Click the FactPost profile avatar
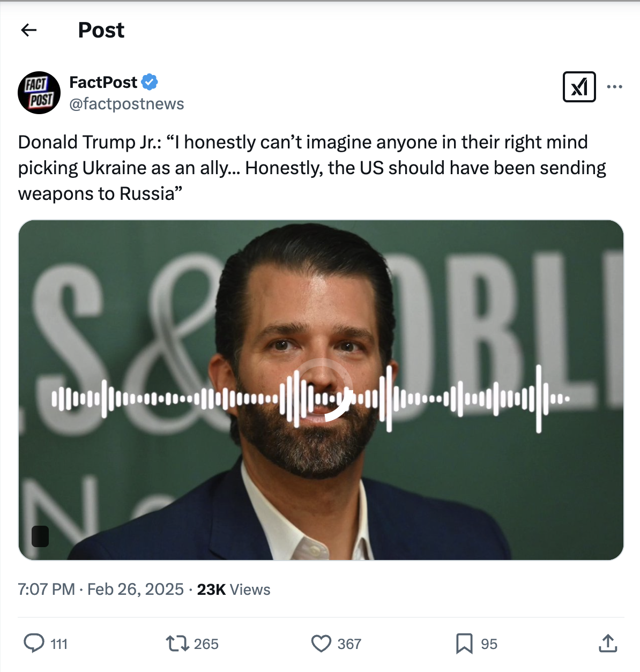 point(39,93)
